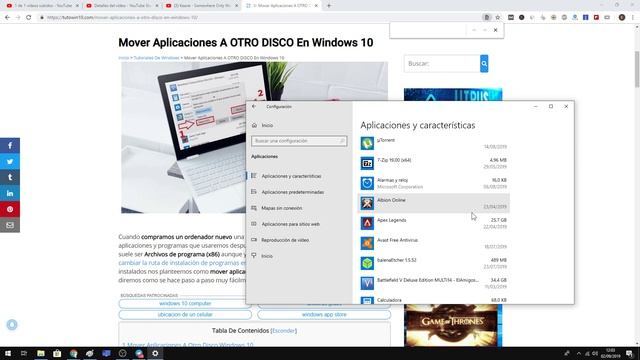Screen dimensions: 640x360
Task: Open Reproducción de vídeo settings
Action: click(285, 240)
